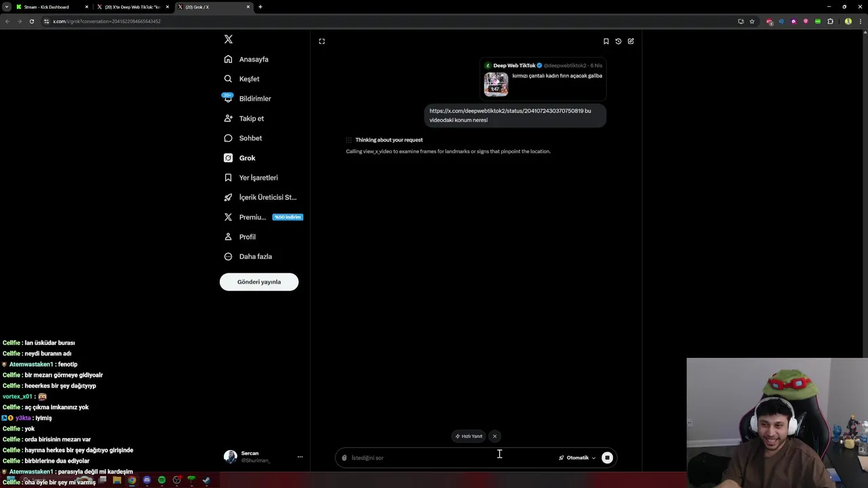
Task: Open the Profil page
Action: coord(239,237)
